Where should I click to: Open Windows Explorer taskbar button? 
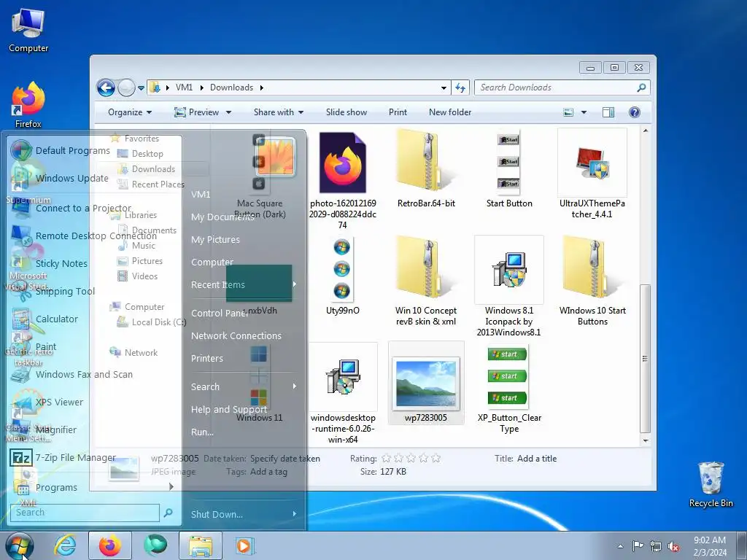coord(201,545)
